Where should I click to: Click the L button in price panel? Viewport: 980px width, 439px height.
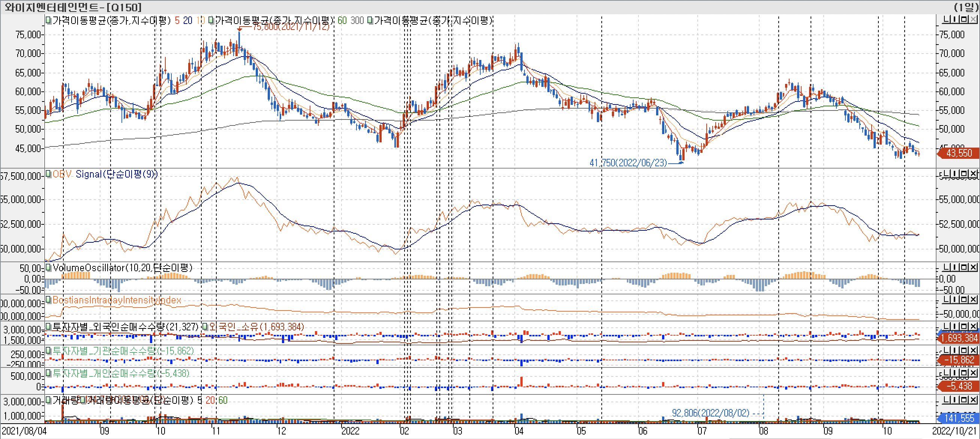click(947, 19)
